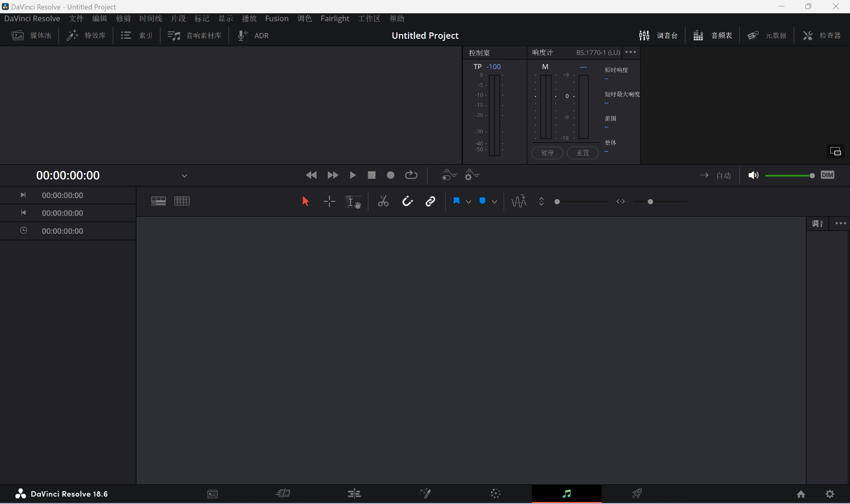Toggle the DIM button
This screenshot has width=850, height=504.
[828, 175]
